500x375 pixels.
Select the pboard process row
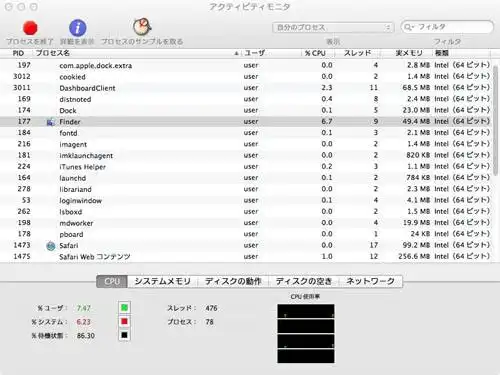click(246, 234)
